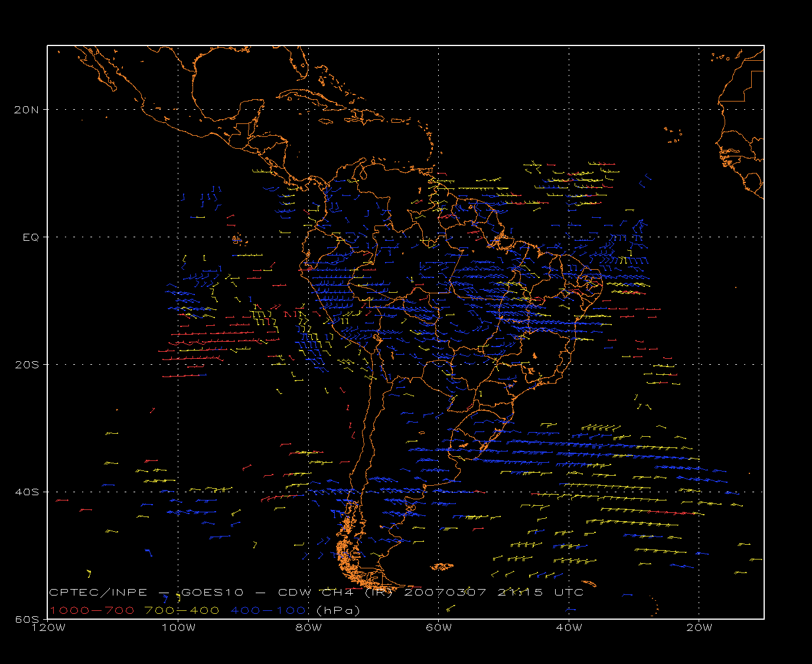Click the 100W longitude label
The image size is (812, 664).
click(x=178, y=627)
